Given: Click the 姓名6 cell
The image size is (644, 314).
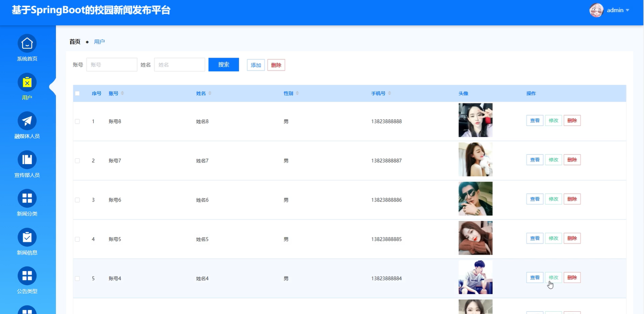Looking at the screenshot, I should point(202,200).
